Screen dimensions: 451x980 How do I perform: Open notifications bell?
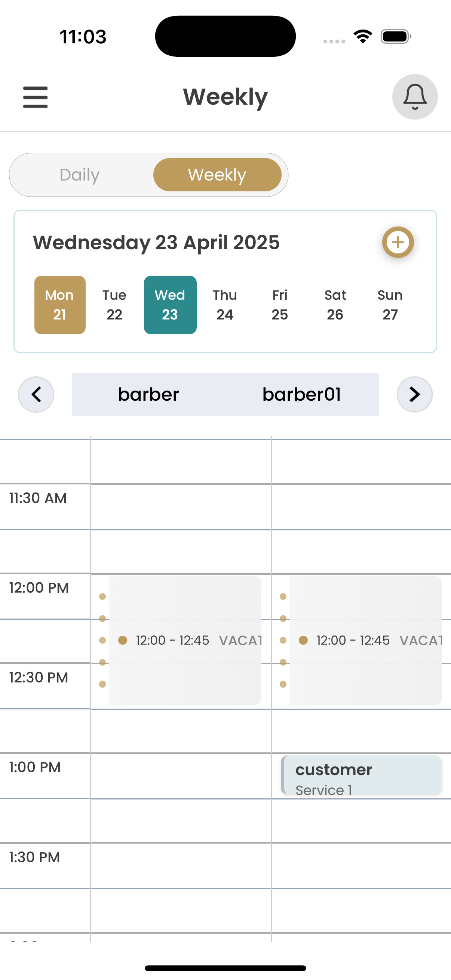pos(414,97)
